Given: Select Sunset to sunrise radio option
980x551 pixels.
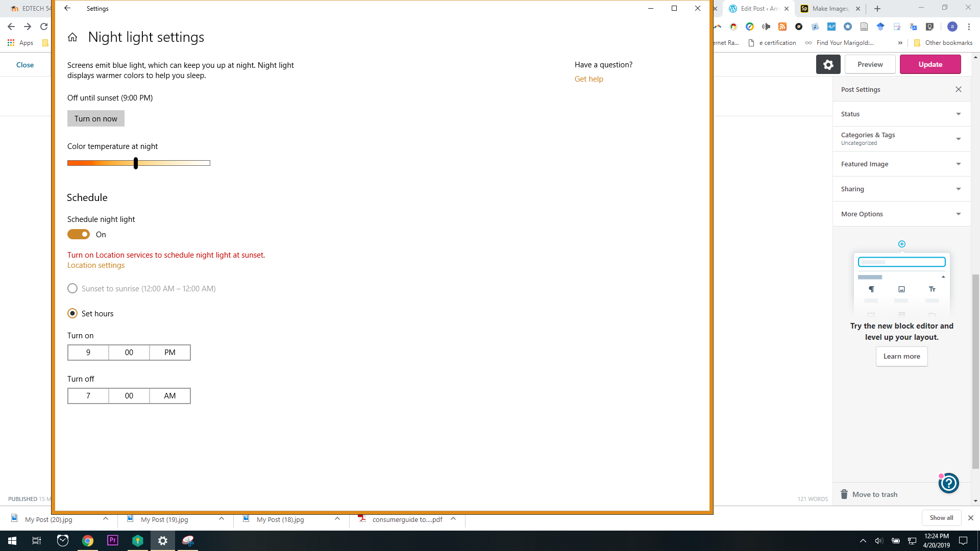Looking at the screenshot, I should [x=72, y=288].
